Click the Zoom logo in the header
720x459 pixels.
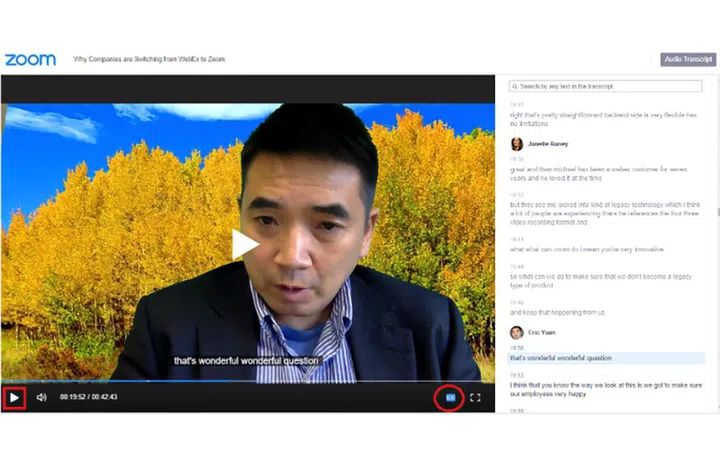tap(30, 60)
